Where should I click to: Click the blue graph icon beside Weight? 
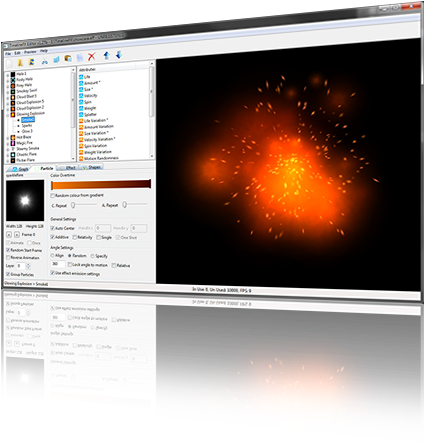click(x=81, y=108)
